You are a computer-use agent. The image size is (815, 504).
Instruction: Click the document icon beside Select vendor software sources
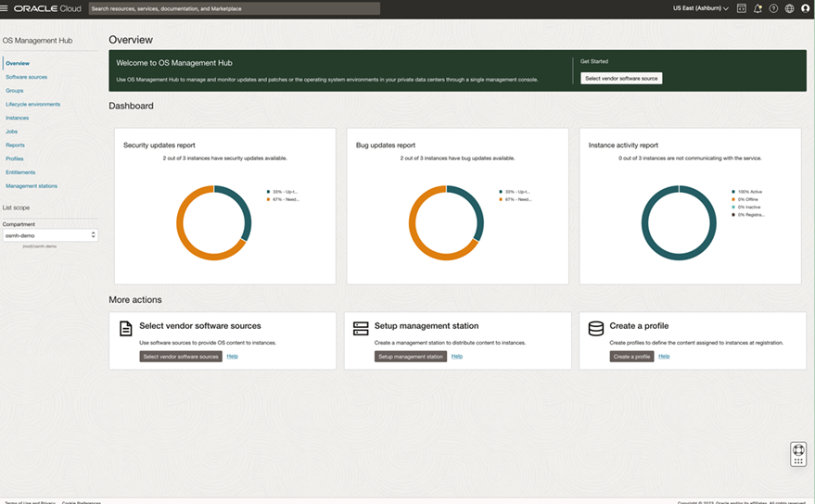[x=126, y=329]
